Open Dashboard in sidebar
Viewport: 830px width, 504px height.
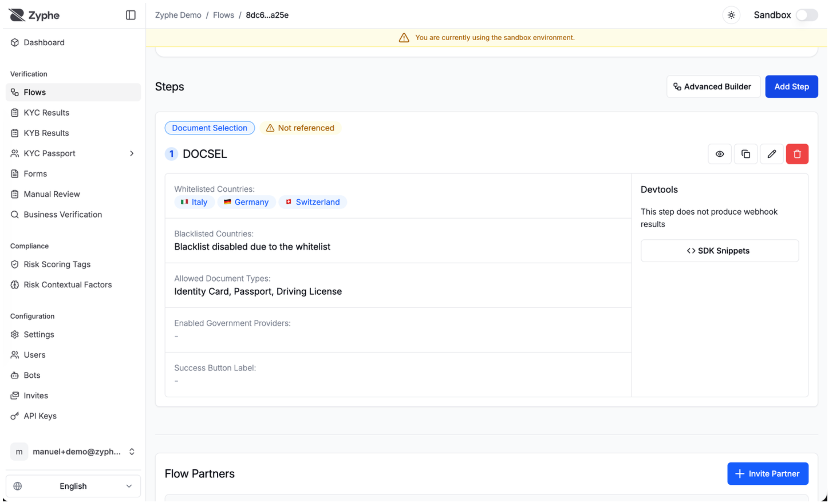pyautogui.click(x=73, y=42)
